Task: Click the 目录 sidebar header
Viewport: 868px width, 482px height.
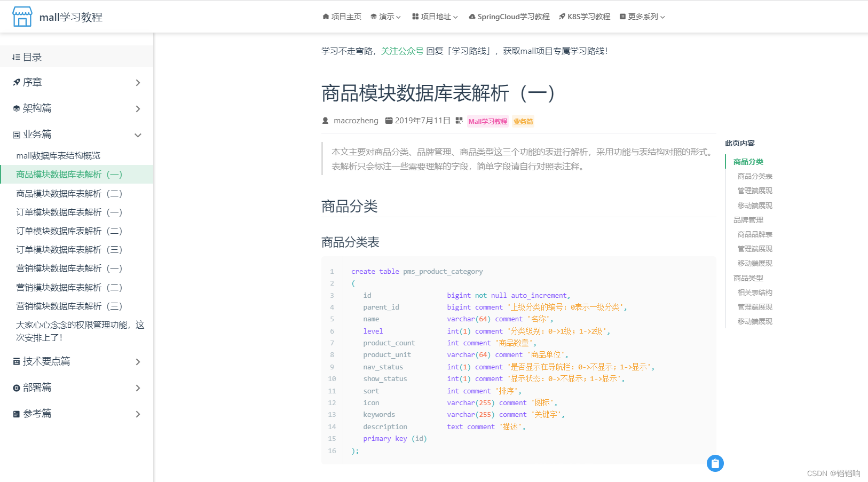Action: coord(77,57)
